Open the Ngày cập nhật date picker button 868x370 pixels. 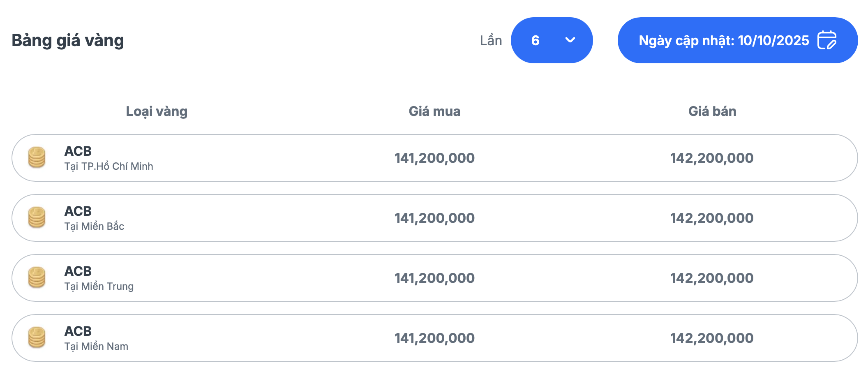(x=723, y=40)
